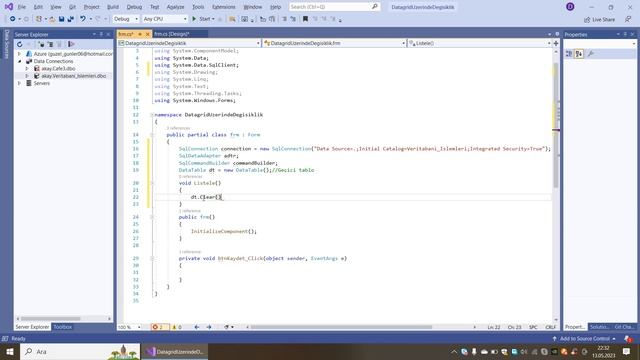Open the Windows action center icon
The width and height of the screenshot is (640, 360).
627,351
